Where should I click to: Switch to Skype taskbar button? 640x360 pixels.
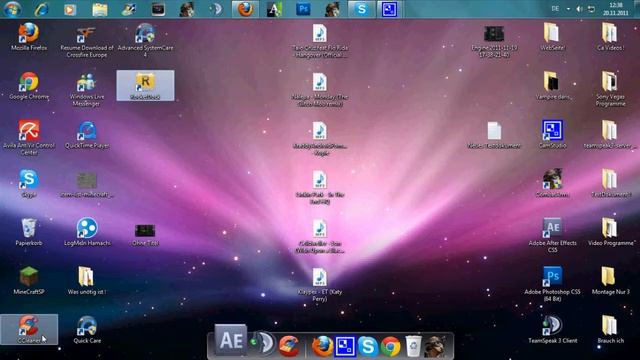point(361,9)
